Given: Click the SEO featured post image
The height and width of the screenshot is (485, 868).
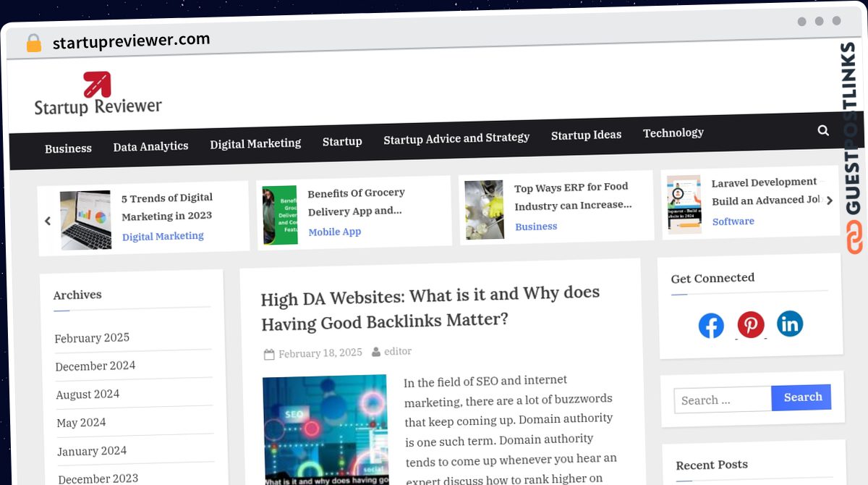Looking at the screenshot, I should pos(325,430).
